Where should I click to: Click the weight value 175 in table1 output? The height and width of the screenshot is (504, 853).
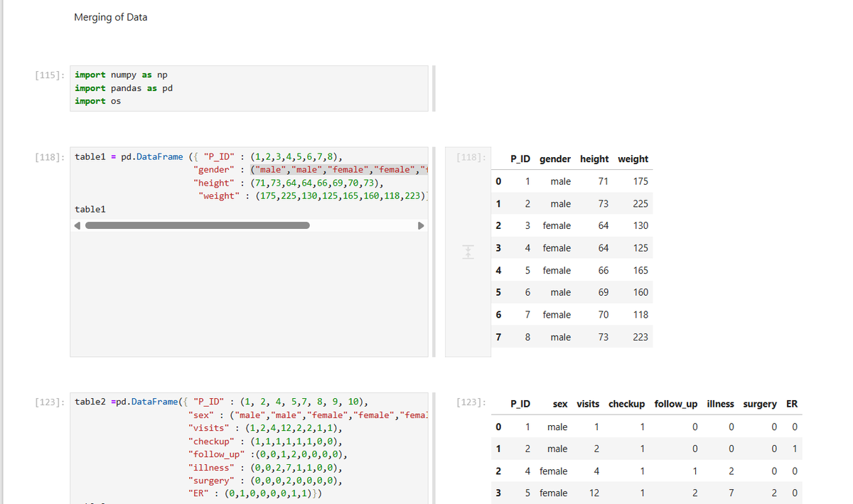click(640, 181)
